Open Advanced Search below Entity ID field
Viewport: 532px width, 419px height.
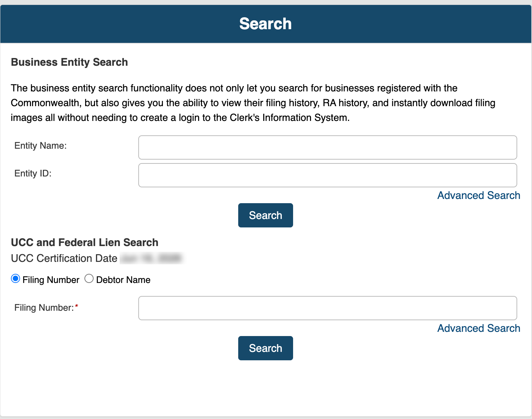(x=479, y=195)
